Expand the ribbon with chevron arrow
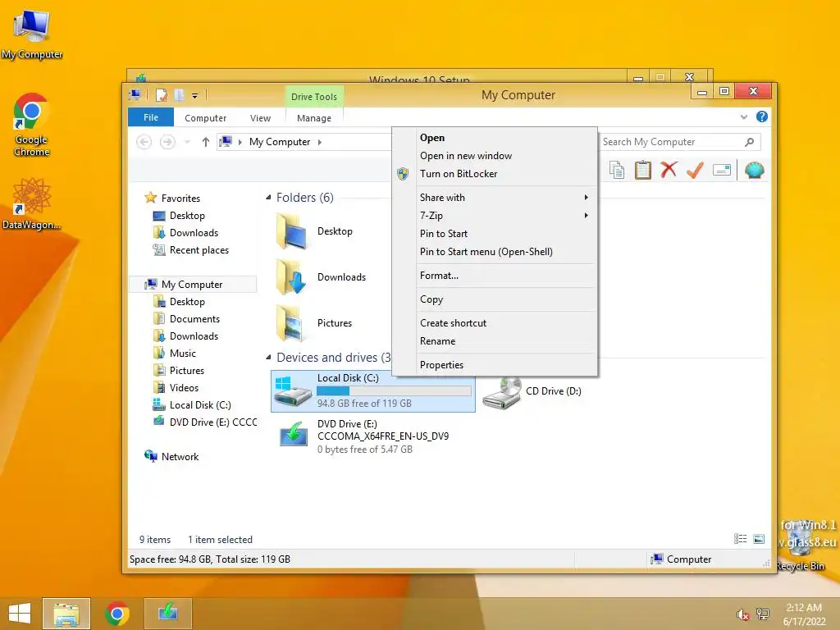 coord(743,116)
